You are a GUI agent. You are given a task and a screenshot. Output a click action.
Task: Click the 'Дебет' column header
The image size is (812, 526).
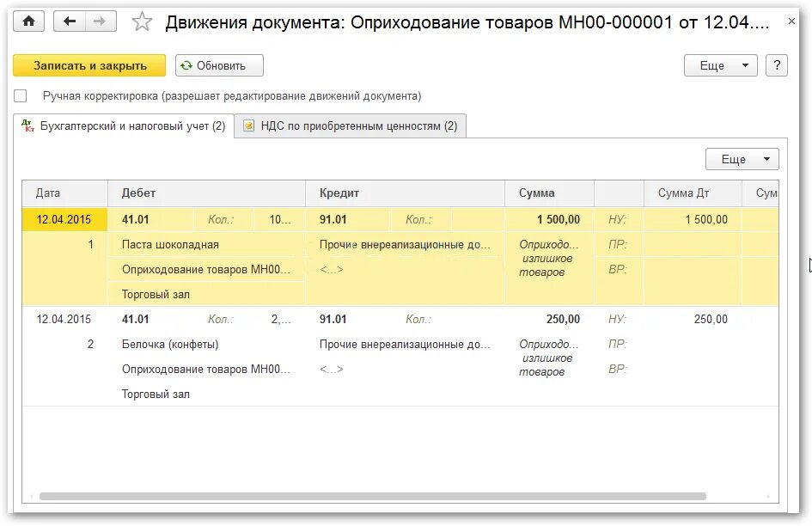(x=206, y=193)
